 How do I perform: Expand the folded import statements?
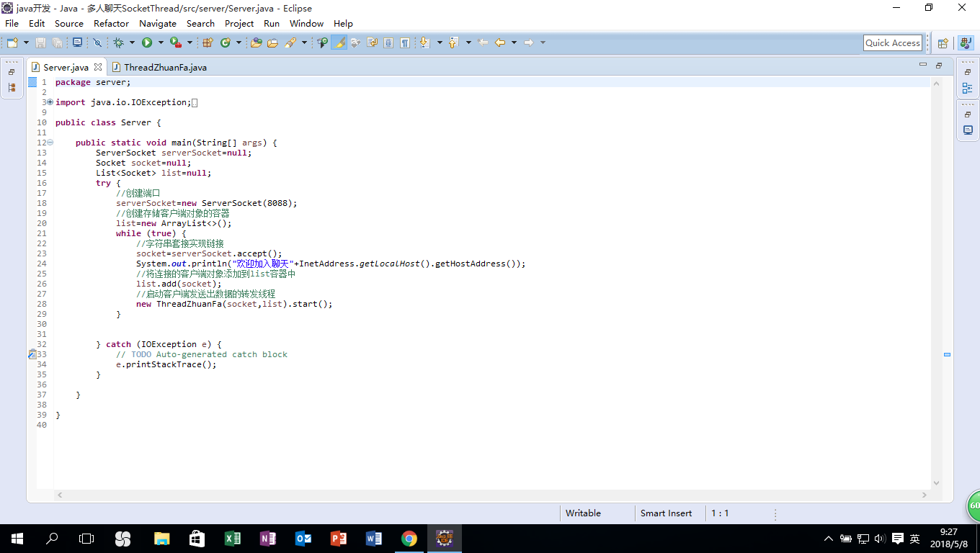point(50,102)
